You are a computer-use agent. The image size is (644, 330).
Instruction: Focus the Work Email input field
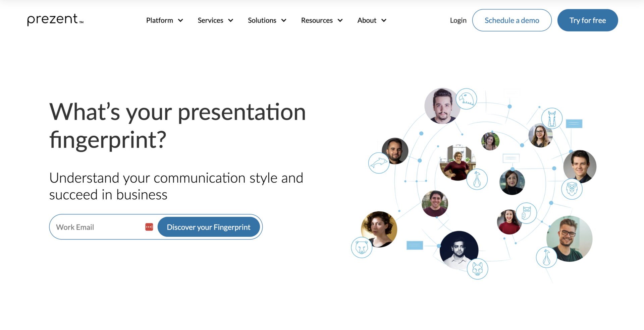[97, 227]
